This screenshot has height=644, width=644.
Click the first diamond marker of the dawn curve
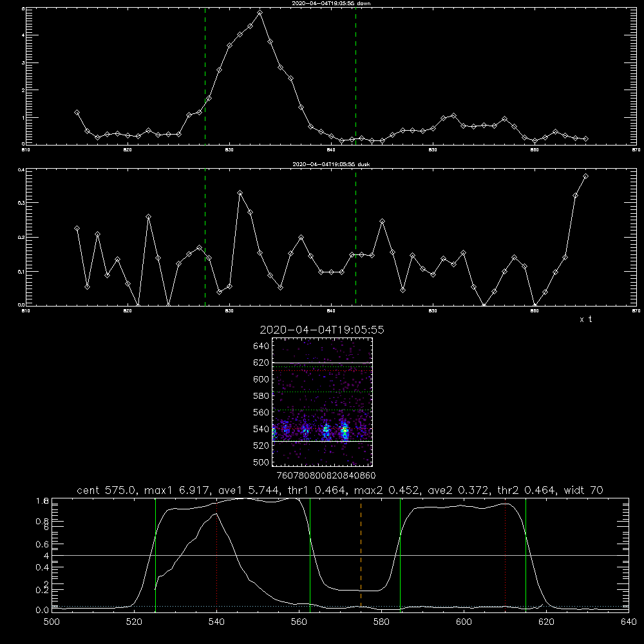77,112
